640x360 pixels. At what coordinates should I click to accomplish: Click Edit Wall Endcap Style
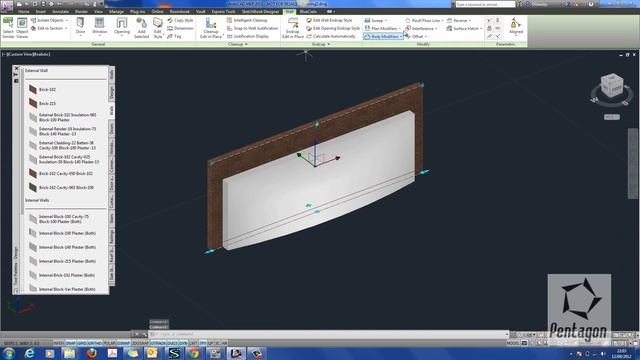click(329, 20)
